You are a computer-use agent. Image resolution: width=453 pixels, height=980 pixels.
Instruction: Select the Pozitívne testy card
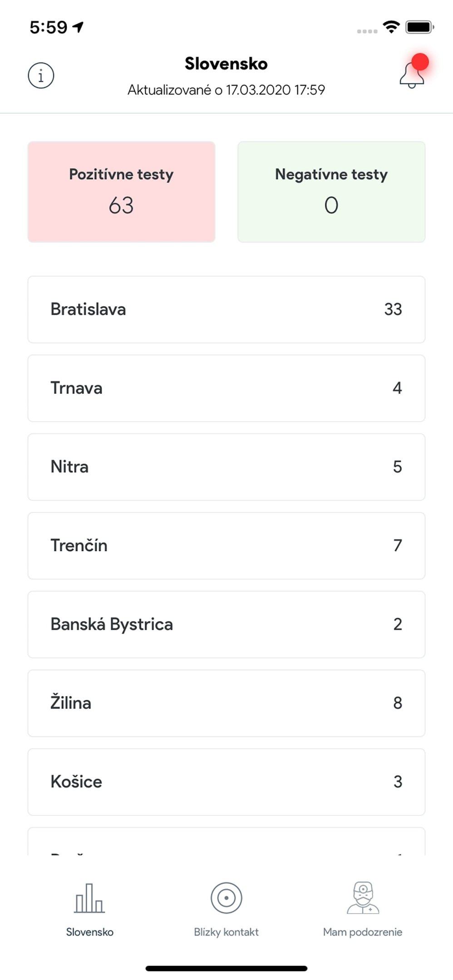tap(121, 192)
